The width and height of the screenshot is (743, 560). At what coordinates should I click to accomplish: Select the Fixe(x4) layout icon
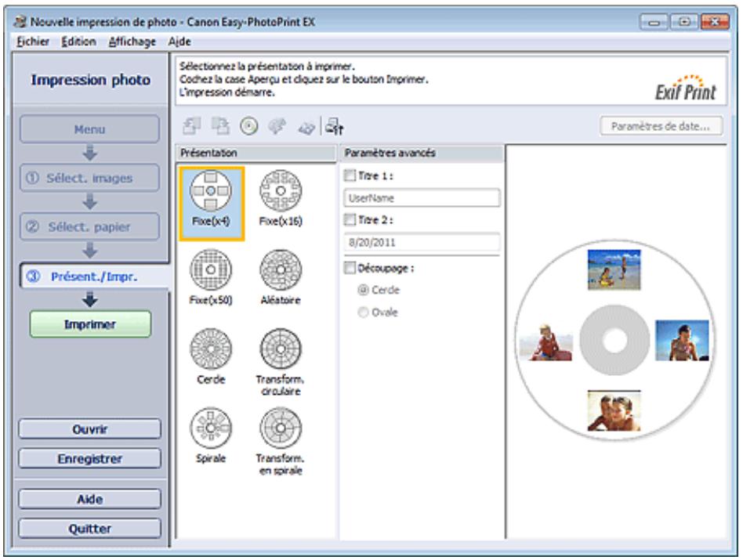[x=211, y=191]
